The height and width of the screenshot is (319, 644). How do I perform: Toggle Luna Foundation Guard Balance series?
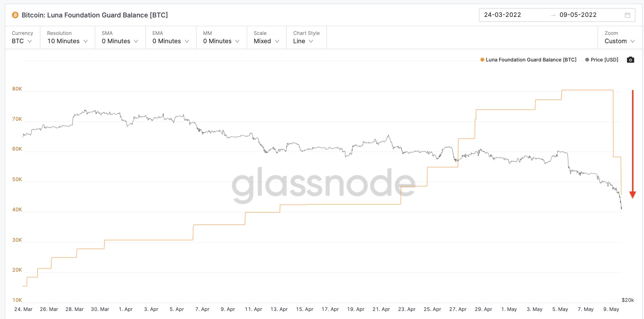point(531,60)
